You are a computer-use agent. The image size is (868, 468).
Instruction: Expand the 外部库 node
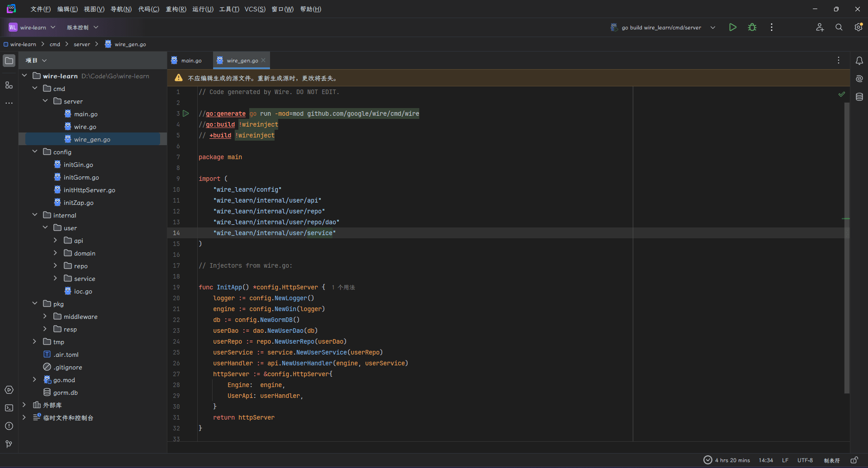click(x=24, y=405)
